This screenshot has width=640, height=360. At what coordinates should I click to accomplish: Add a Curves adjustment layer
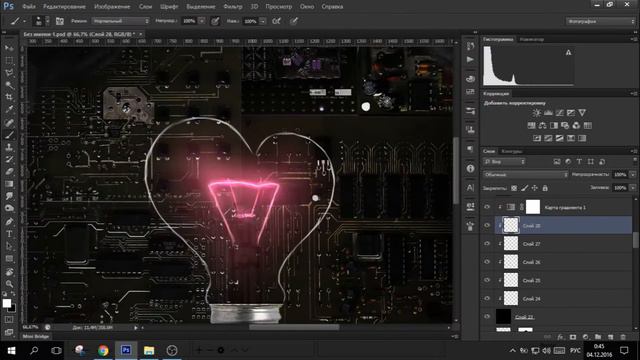click(560, 113)
